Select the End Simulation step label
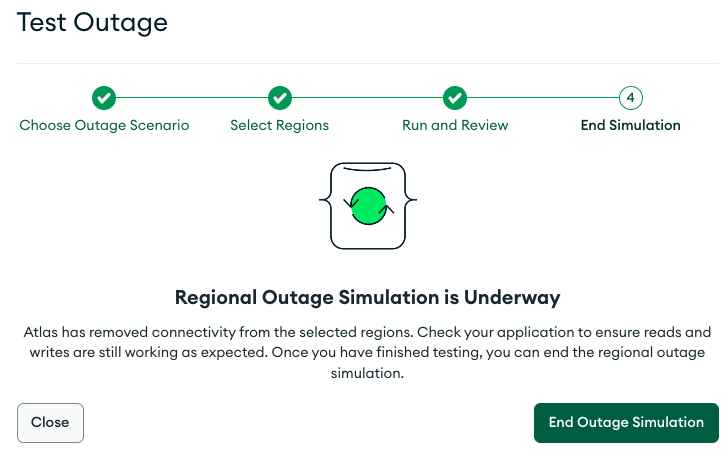Viewport: 728px width, 458px height. (631, 126)
